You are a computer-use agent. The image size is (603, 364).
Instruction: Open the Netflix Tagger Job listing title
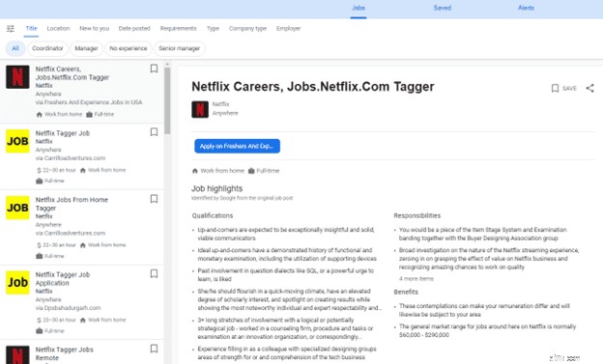[63, 133]
